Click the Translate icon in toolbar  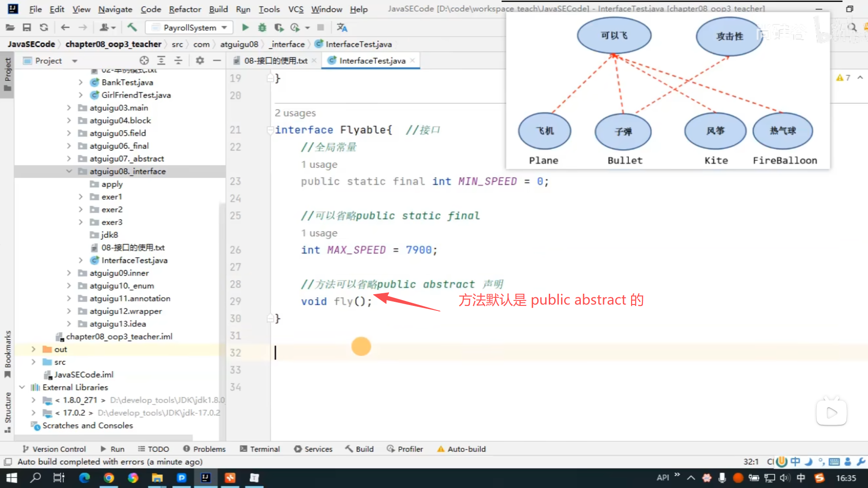342,28
